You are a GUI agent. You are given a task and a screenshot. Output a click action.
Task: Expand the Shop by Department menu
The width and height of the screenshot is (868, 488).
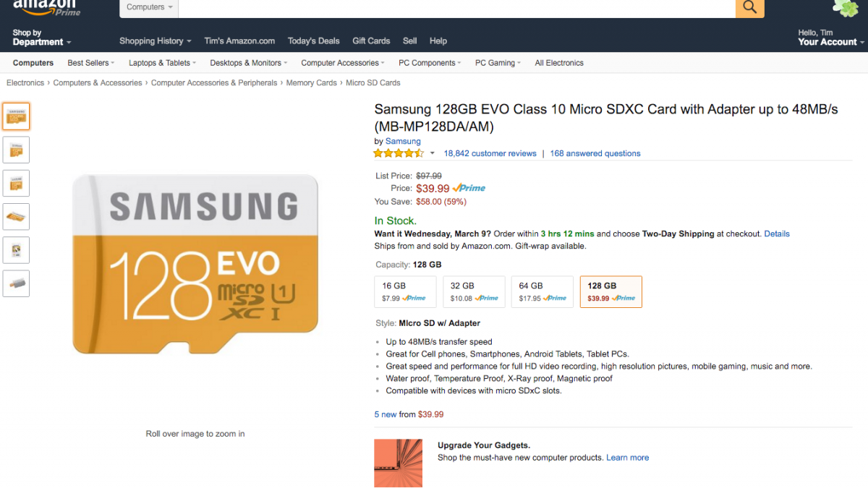coord(41,38)
